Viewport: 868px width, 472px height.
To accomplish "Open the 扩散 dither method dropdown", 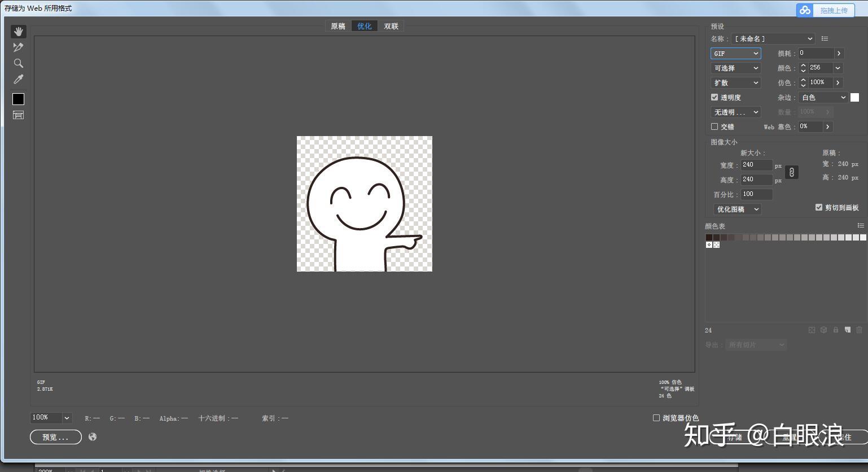I will pyautogui.click(x=735, y=82).
